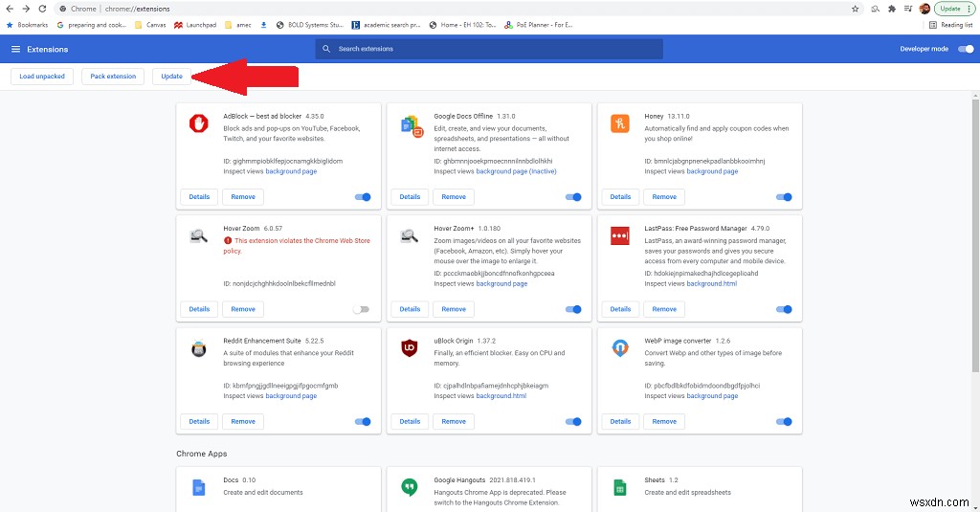Click the Search extensions field

point(489,49)
